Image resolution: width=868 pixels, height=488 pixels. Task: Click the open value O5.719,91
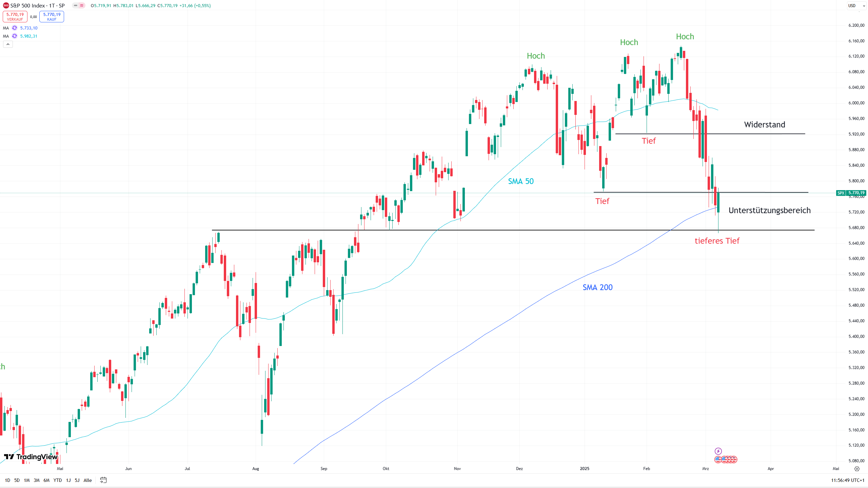pyautogui.click(x=101, y=6)
